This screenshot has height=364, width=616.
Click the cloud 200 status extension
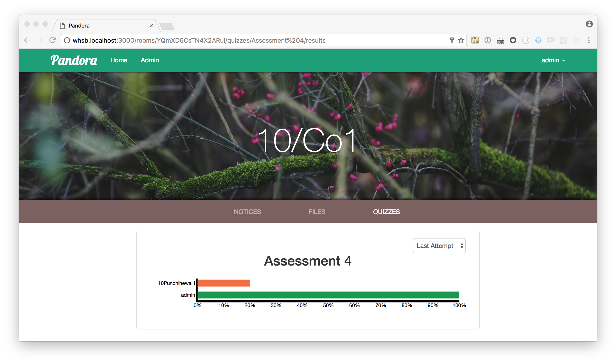click(500, 41)
